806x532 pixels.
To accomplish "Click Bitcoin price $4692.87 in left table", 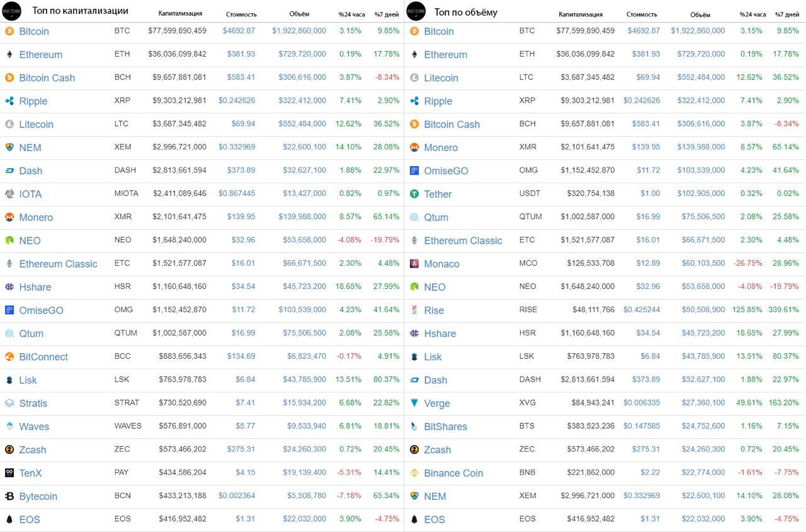I will point(239,31).
